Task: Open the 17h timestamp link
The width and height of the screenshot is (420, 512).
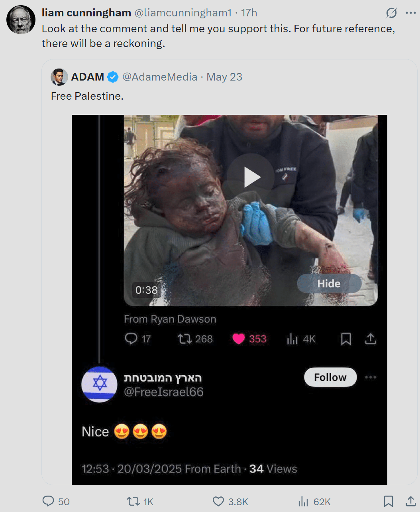Action: 249,13
